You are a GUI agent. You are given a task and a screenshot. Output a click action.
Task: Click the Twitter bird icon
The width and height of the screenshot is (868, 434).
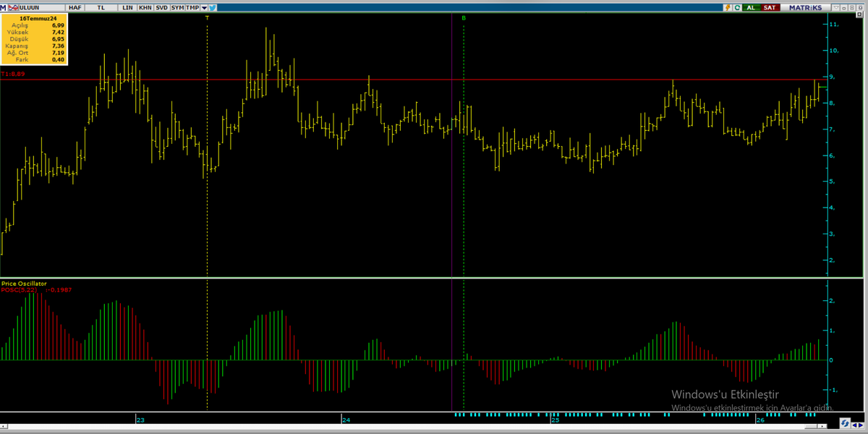click(x=213, y=7)
